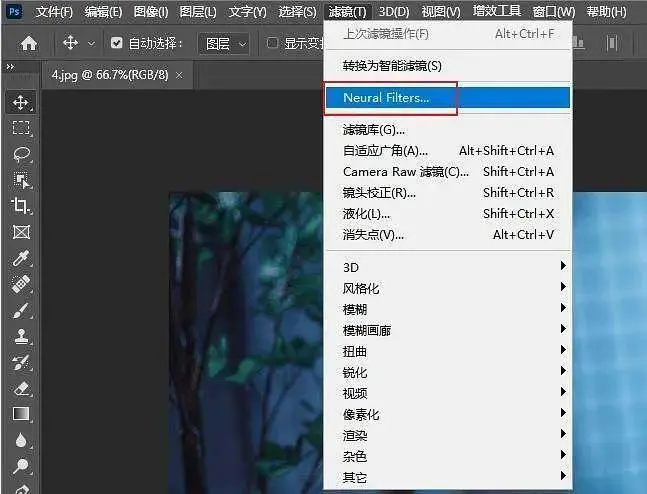Open the 图层 auto-select dropdown

click(x=225, y=44)
